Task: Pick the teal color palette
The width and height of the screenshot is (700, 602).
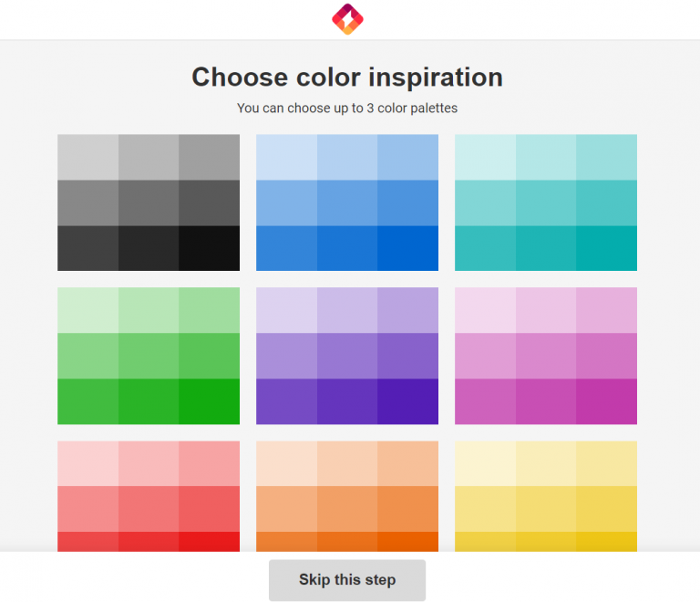Action: [546, 202]
